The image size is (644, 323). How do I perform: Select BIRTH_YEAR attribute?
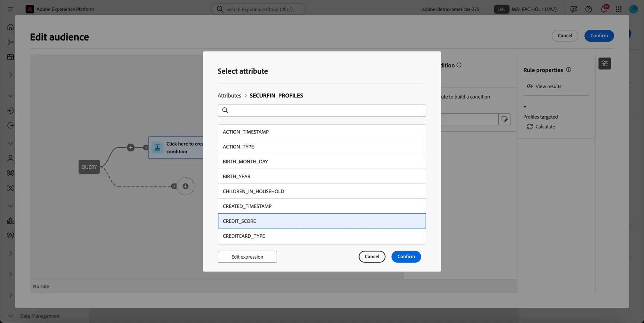pos(322,176)
